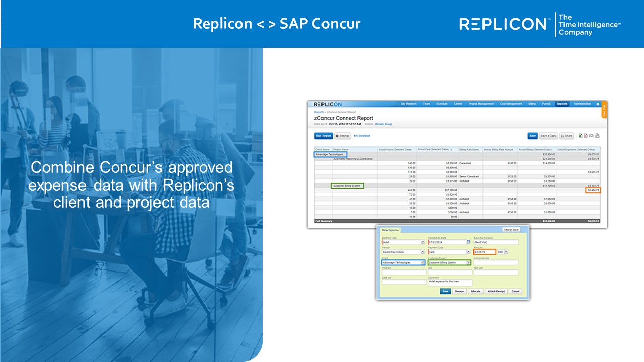Screen dimensions: 644x362
Task: Click the Set Schedule link
Action: tap(362, 136)
